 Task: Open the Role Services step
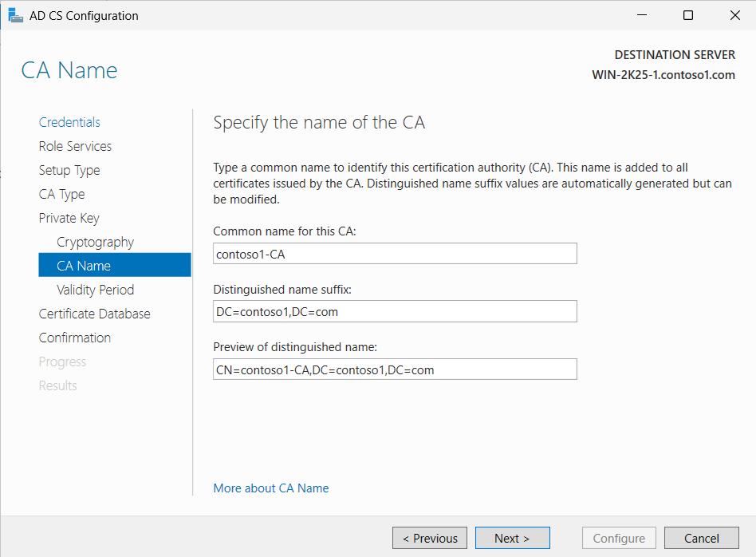(x=75, y=146)
